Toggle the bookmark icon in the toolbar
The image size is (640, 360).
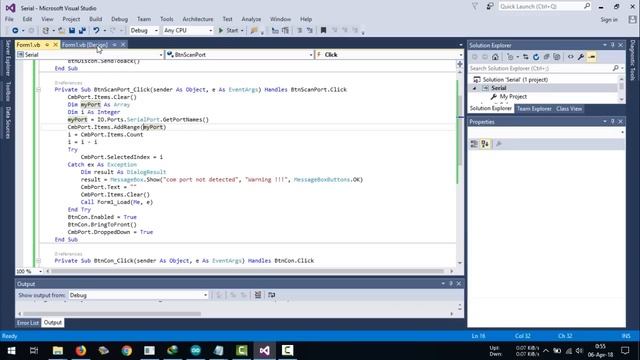(323, 31)
